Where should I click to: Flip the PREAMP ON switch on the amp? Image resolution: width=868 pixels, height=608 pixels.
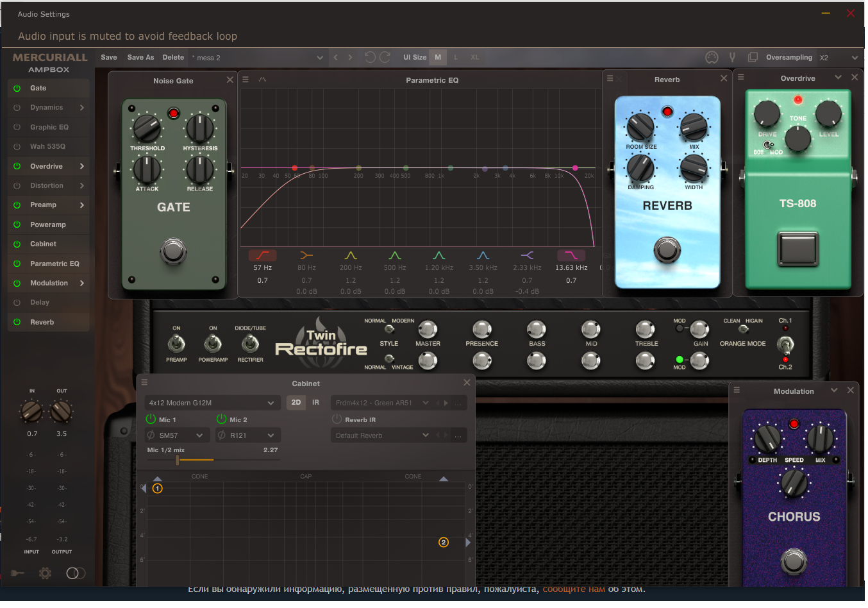[x=176, y=344]
